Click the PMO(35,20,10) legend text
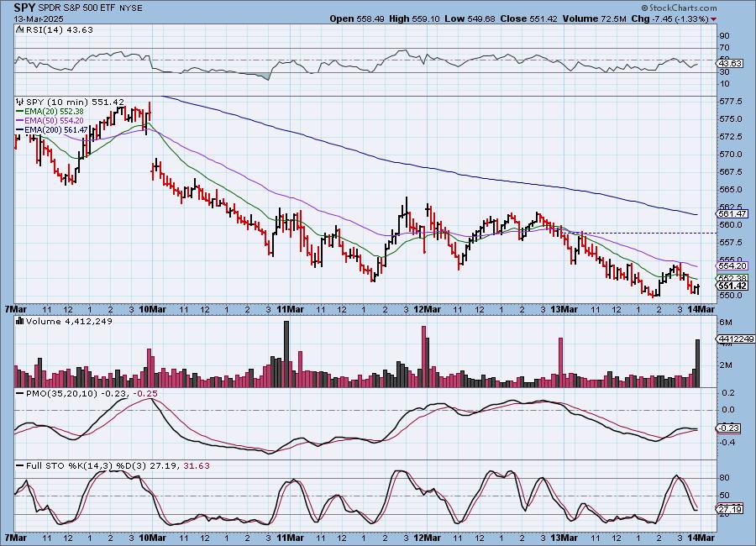The image size is (756, 546). [61, 394]
